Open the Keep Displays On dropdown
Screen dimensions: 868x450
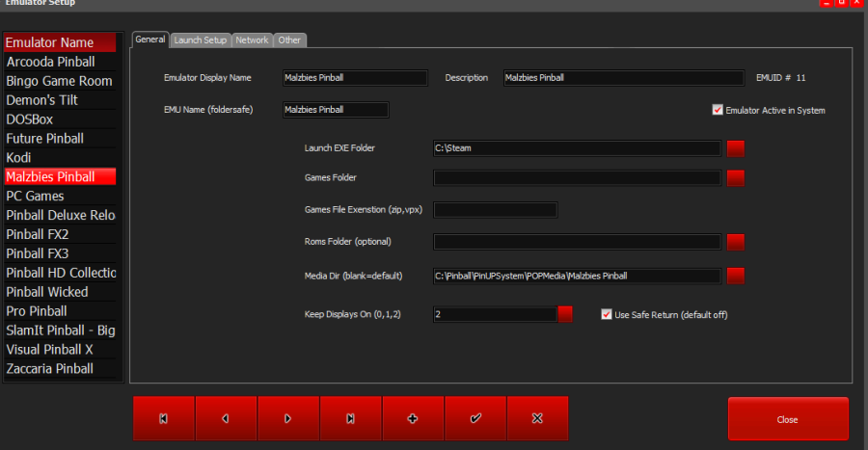click(565, 314)
